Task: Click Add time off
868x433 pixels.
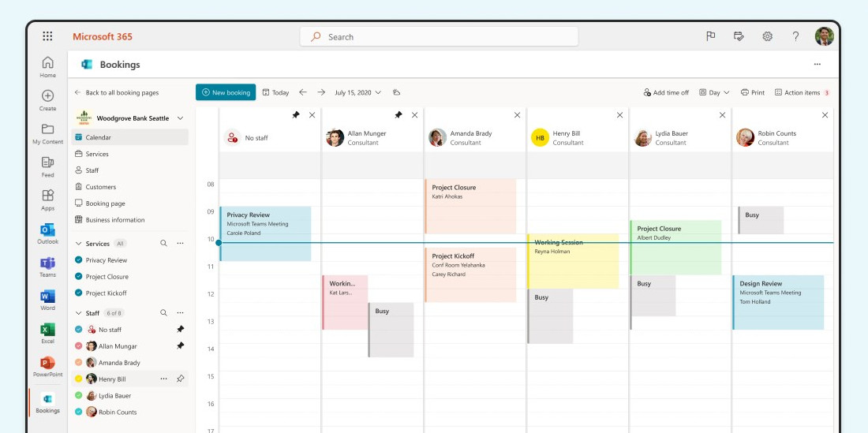Action: point(666,92)
